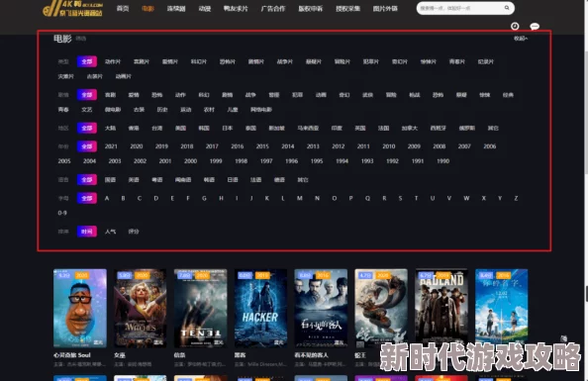Filter language by 国语
588x381 pixels.
[x=110, y=180]
